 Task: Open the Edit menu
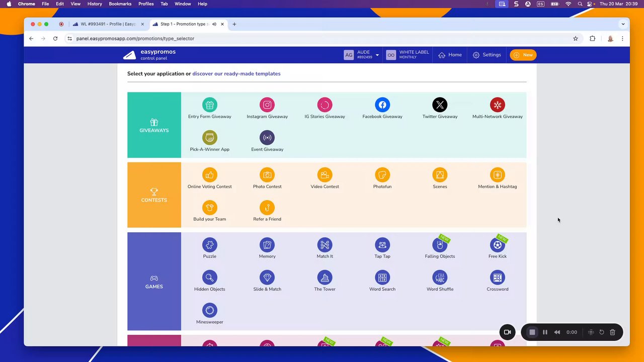click(60, 4)
